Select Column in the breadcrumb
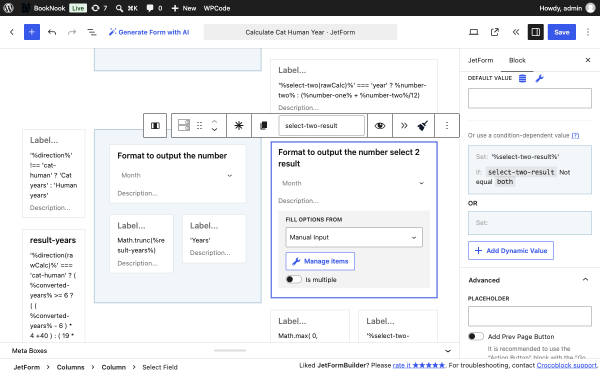 [113, 367]
